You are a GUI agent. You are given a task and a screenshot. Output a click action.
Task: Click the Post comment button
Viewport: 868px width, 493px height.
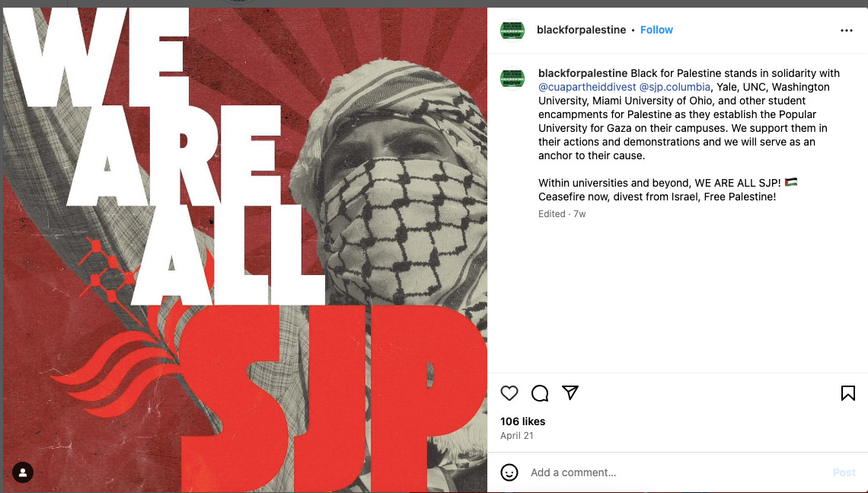coord(844,472)
